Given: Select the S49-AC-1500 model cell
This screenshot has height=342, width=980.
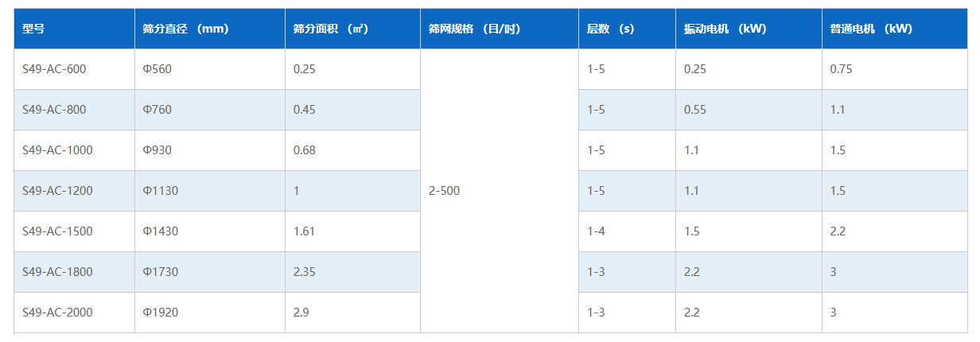Looking at the screenshot, I should tap(57, 231).
